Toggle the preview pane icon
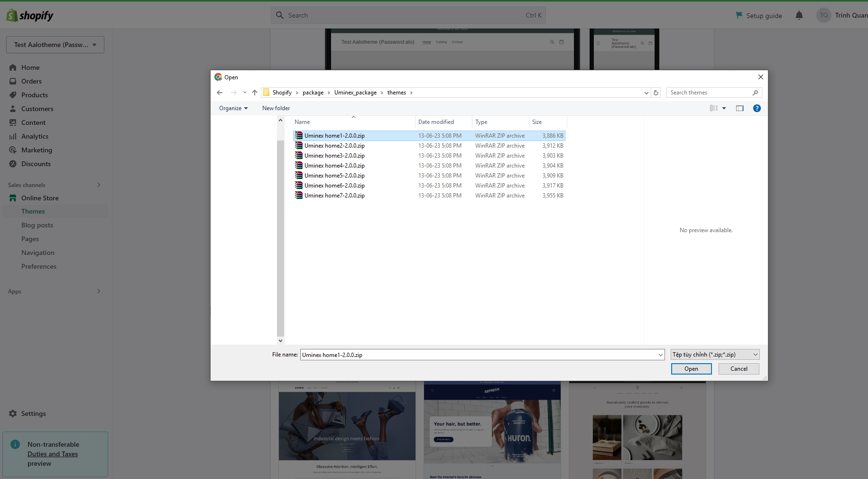 (739, 108)
